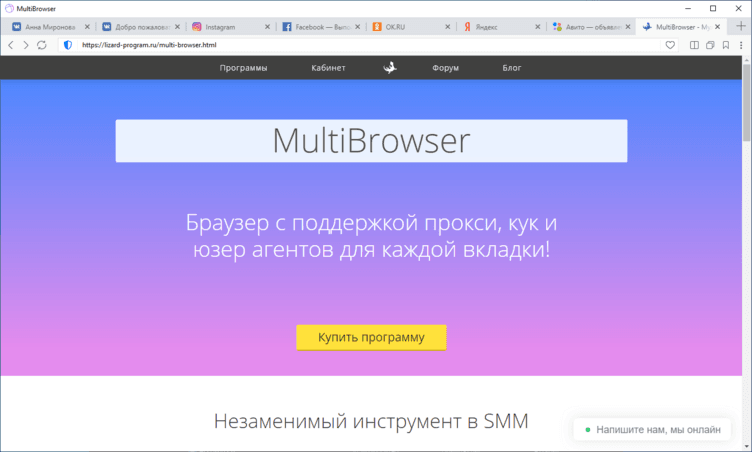This screenshot has height=452, width=752.
Task: Open the Напишите нам, мы онлайн chat
Action: [x=652, y=429]
